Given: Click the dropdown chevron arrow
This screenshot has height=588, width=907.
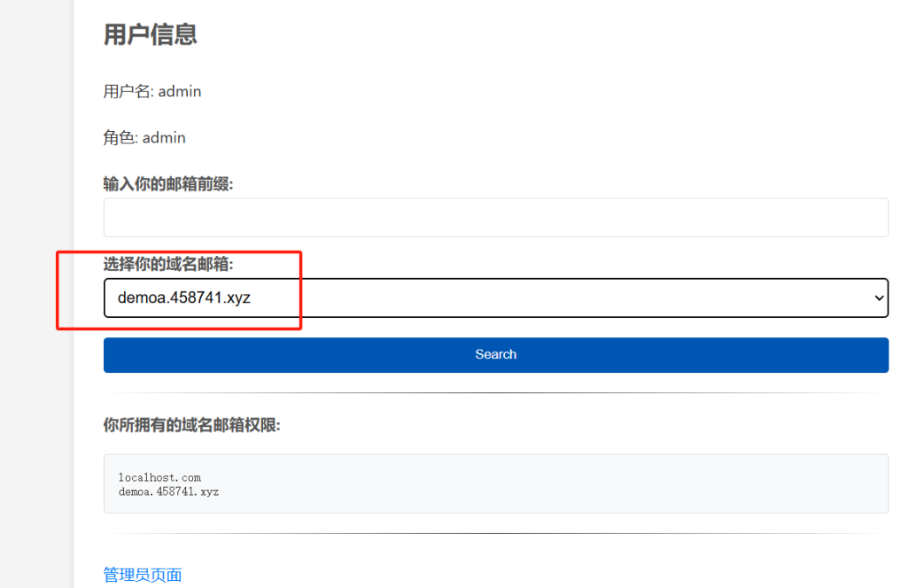Looking at the screenshot, I should [x=879, y=298].
